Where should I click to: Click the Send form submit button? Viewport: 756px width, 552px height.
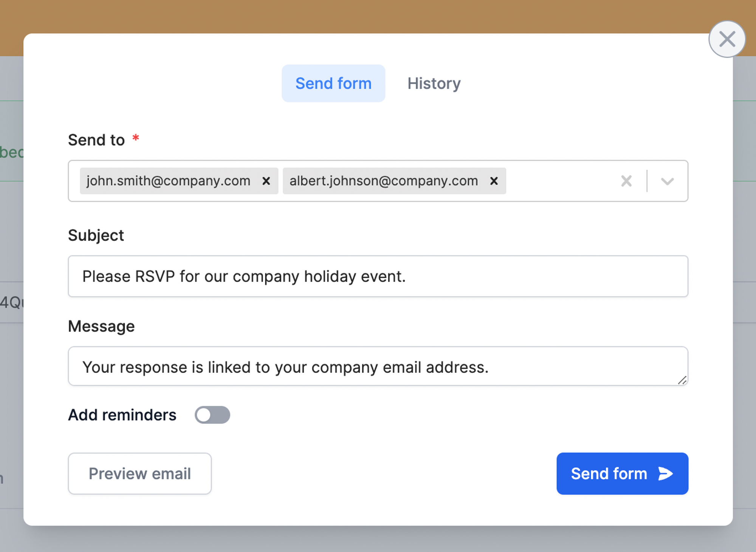point(621,473)
